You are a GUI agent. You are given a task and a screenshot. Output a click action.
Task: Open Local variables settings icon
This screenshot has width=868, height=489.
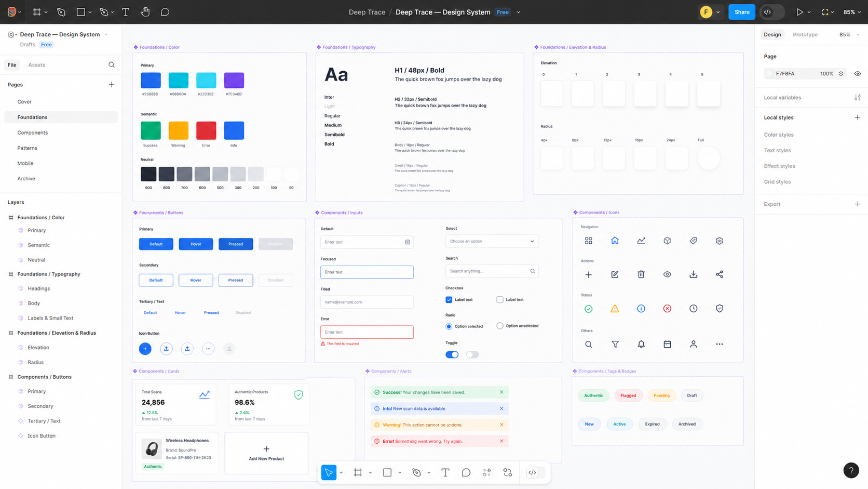858,98
